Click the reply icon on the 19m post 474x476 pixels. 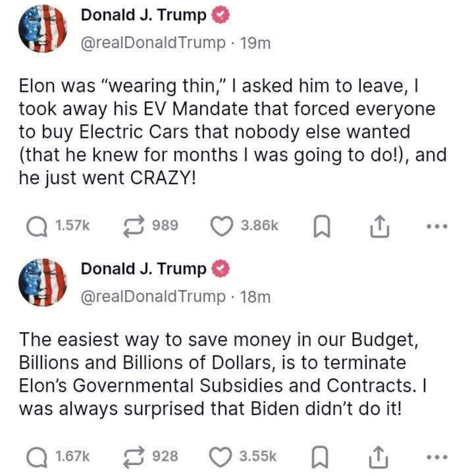coord(37,227)
